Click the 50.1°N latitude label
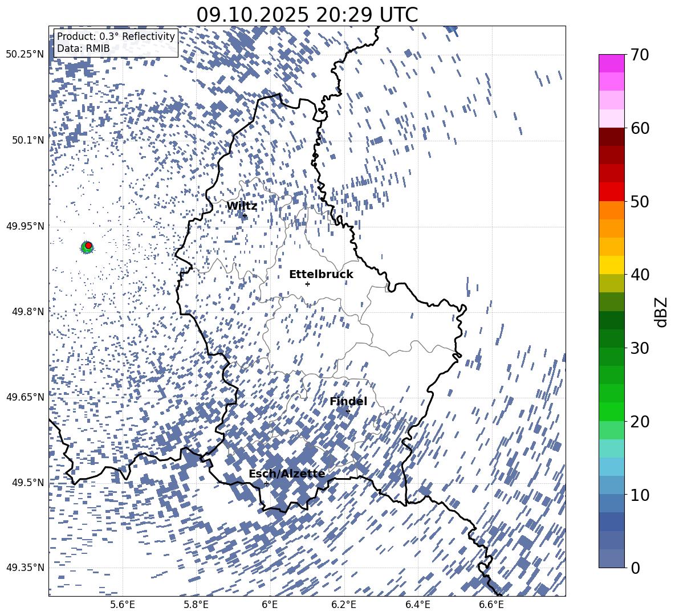675x616 pixels. coord(28,140)
